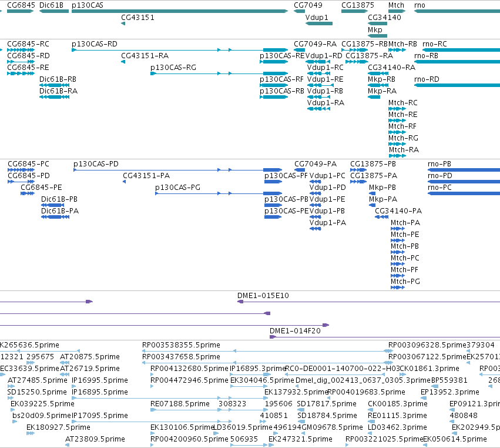Select transcript Dic61B-RB
Screen dimensions: 500x448
[58, 79]
